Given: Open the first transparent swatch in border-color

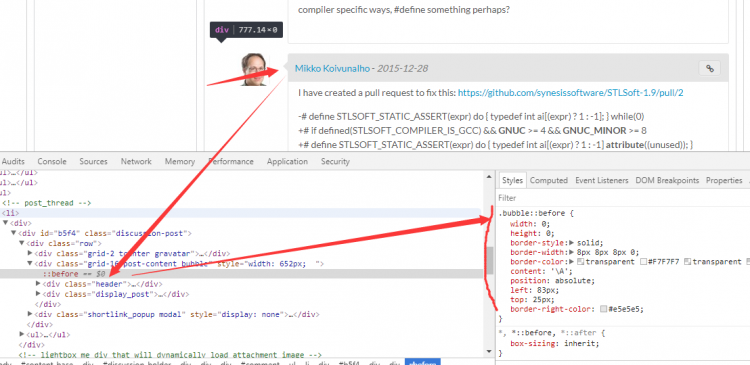Looking at the screenshot, I should [x=581, y=262].
